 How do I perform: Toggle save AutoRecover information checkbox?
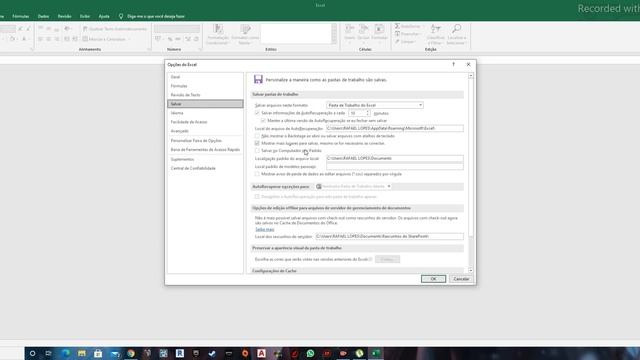click(257, 113)
